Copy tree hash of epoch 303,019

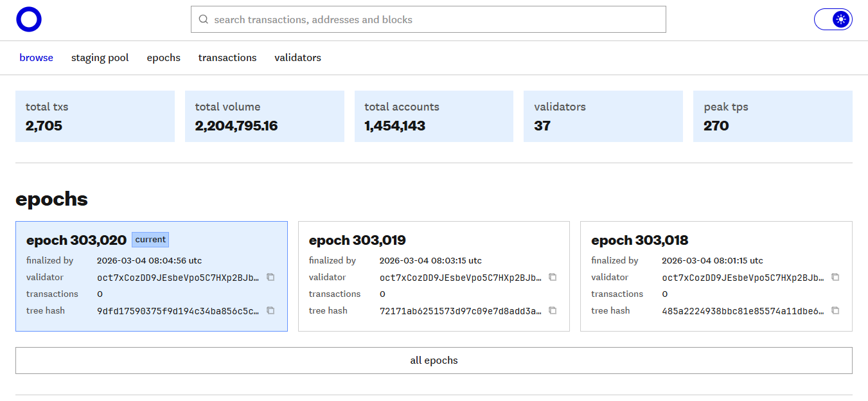[x=553, y=310]
